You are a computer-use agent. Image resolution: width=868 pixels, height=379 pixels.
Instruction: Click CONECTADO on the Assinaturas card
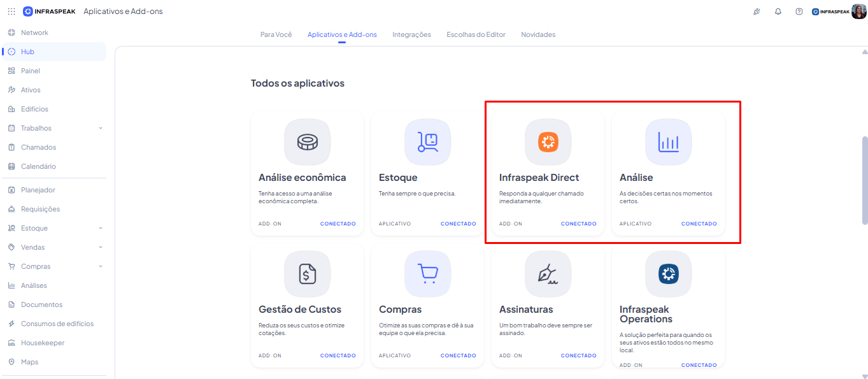579,355
